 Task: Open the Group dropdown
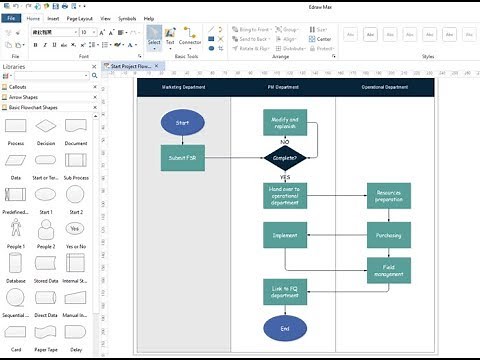pyautogui.click(x=287, y=29)
